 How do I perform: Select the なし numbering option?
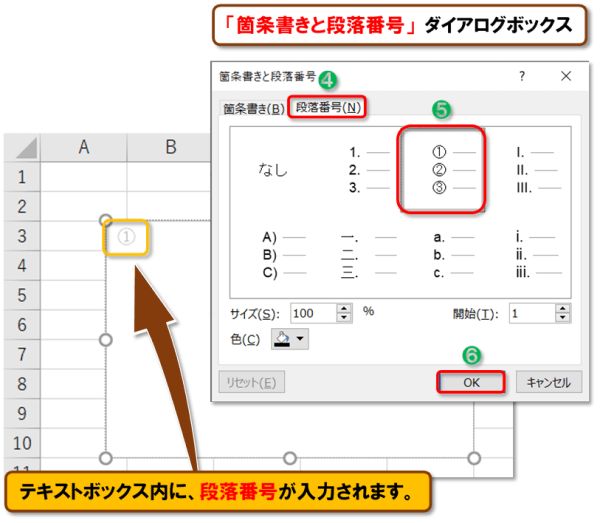(273, 169)
